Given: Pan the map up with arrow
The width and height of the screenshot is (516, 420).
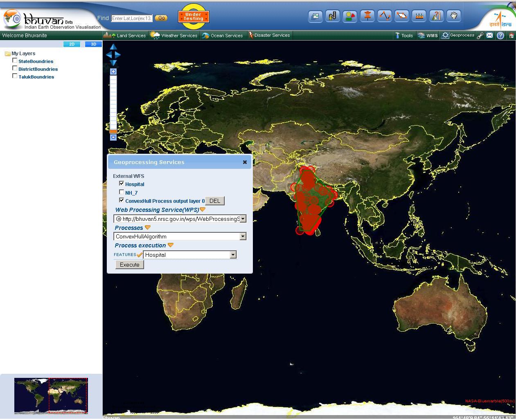Looking at the screenshot, I should point(113,47).
